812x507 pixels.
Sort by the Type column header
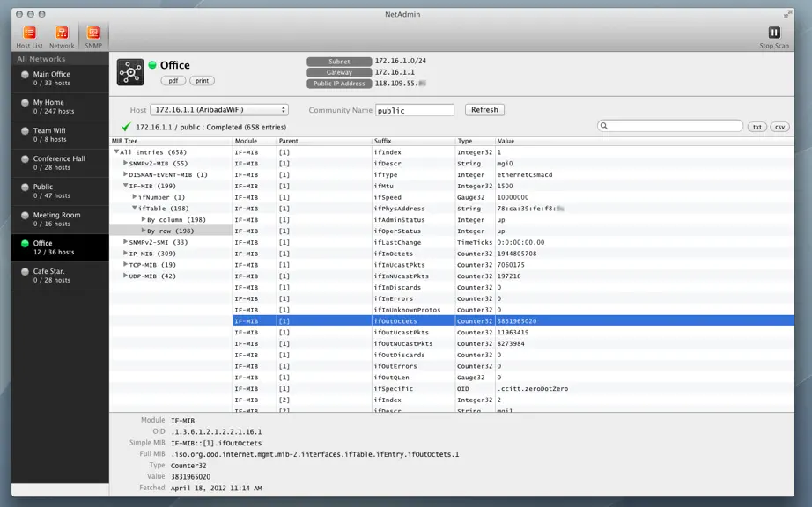(475, 141)
